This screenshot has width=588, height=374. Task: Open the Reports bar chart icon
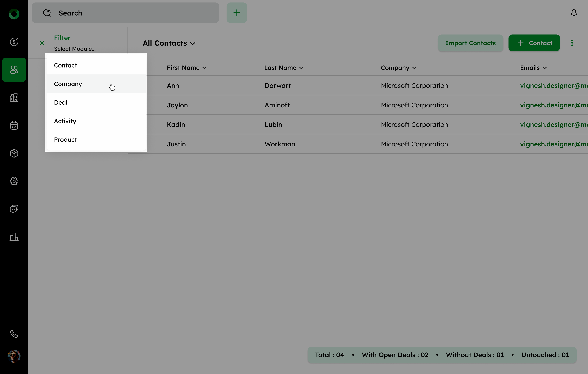pos(14,237)
